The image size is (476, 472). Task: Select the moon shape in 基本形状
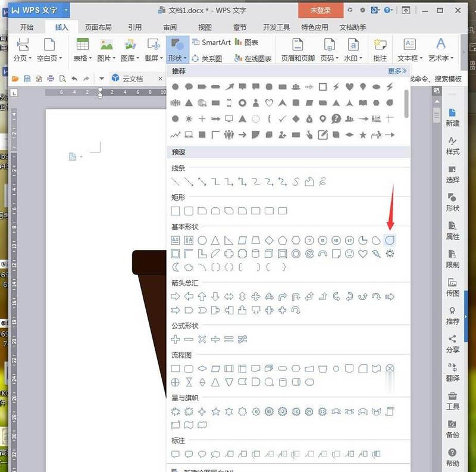pyautogui.click(x=176, y=267)
